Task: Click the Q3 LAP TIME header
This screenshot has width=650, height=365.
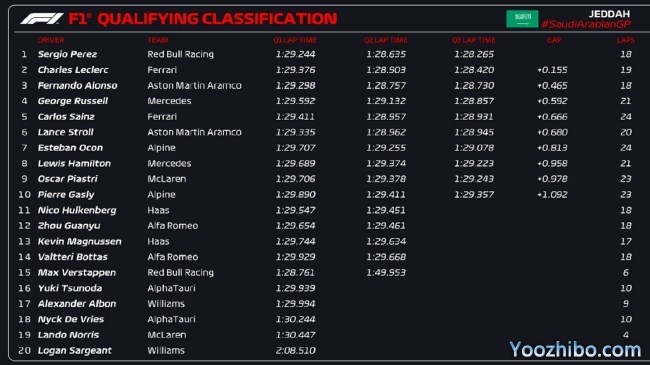Action: point(474,40)
